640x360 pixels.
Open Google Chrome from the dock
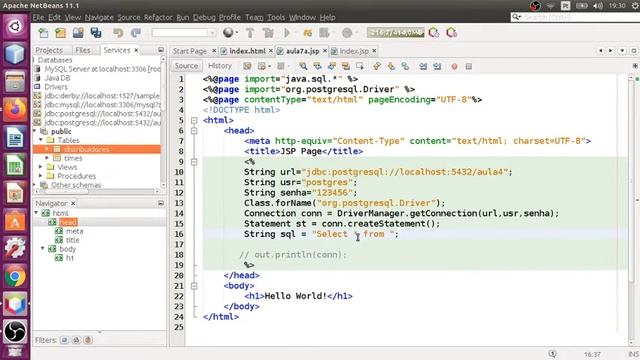click(15, 277)
